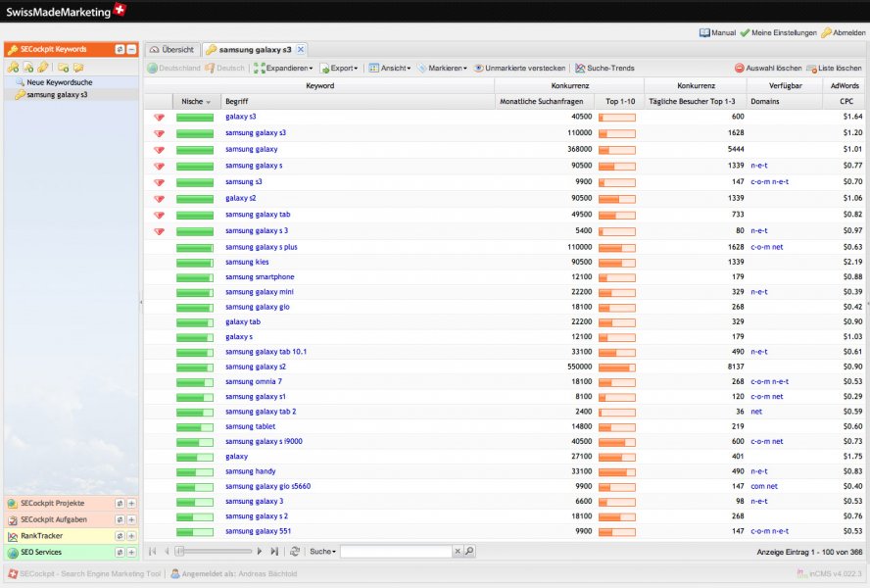Go to the next results page
The height and width of the screenshot is (588, 870).
click(259, 552)
